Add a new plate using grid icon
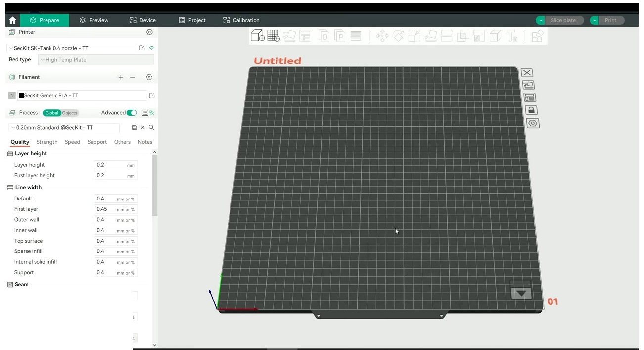 [x=274, y=36]
